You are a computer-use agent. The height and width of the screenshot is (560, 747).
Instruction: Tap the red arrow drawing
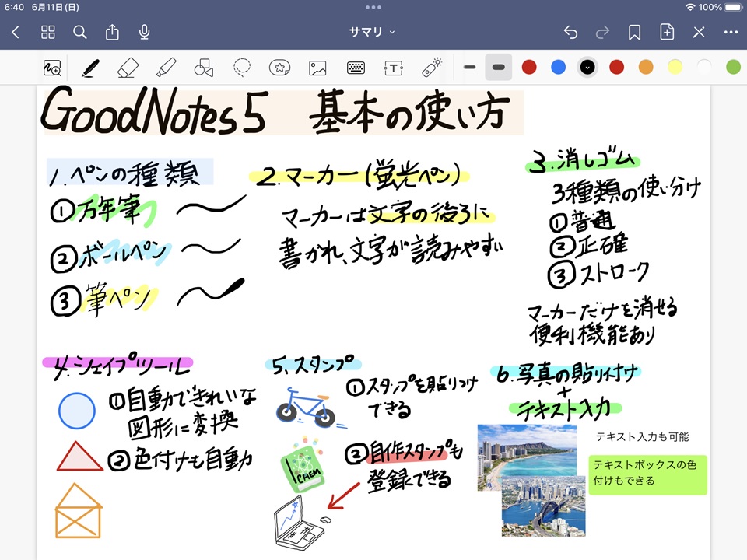(343, 496)
